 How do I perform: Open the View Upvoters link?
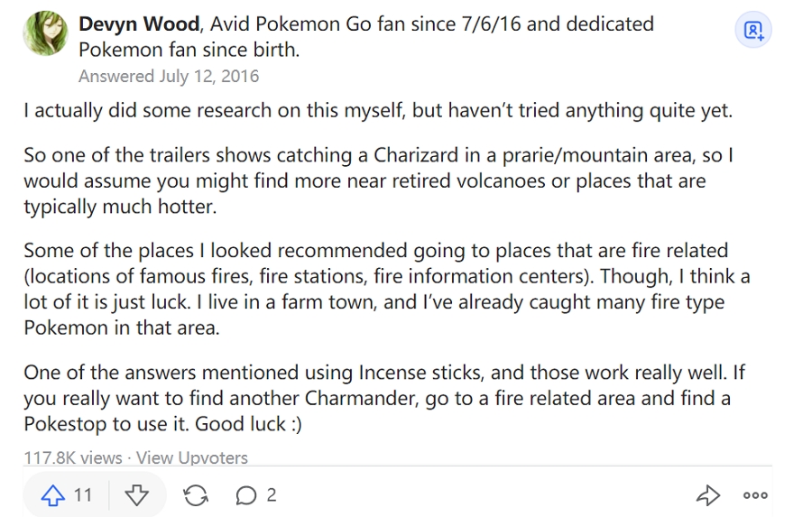[x=191, y=458]
